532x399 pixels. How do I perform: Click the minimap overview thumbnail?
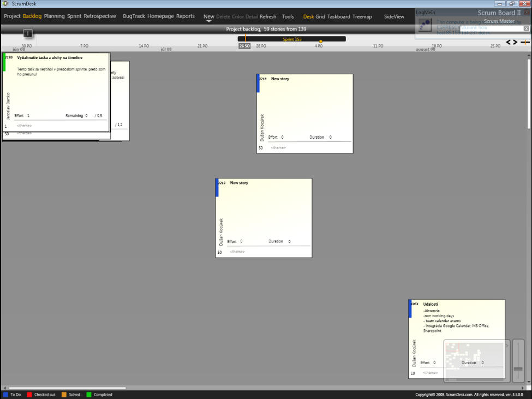coord(475,361)
